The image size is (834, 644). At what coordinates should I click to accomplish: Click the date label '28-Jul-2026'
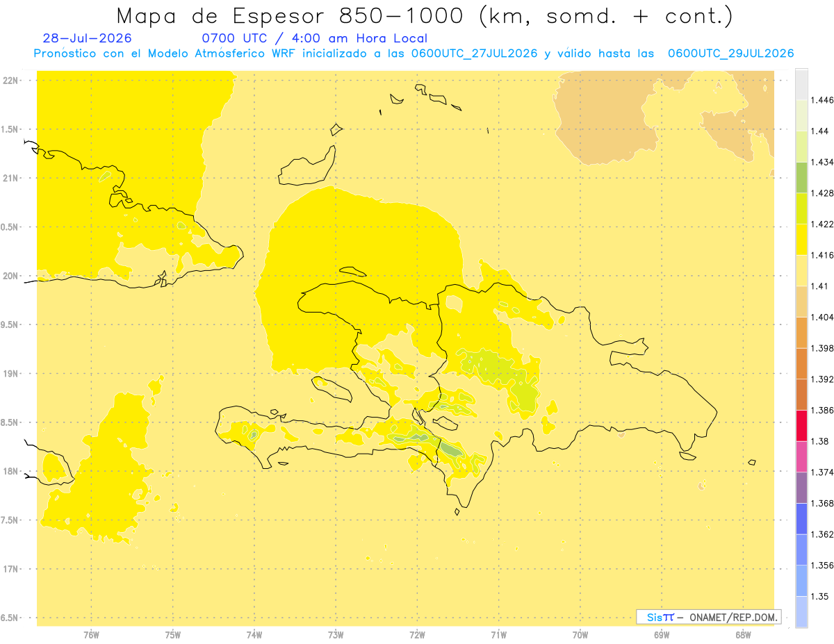click(87, 38)
